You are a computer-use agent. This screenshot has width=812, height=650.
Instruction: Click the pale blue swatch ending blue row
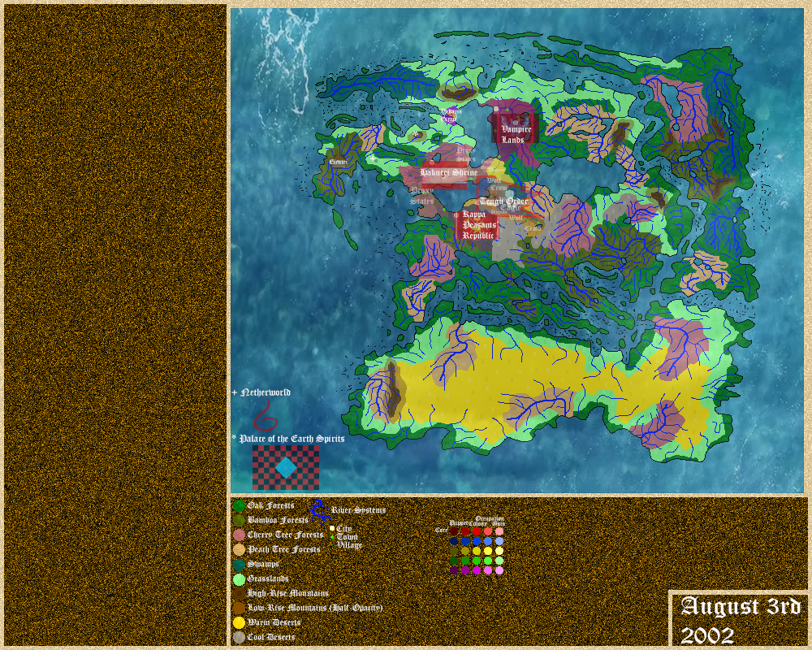(x=499, y=541)
